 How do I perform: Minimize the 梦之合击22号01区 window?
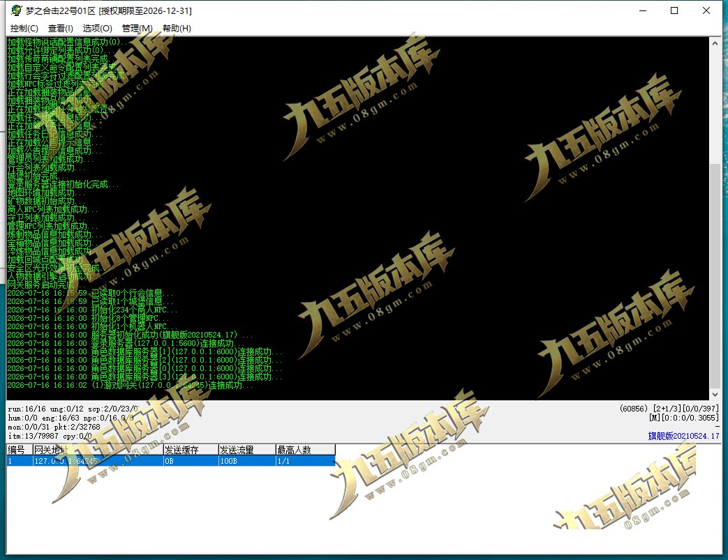coord(643,10)
